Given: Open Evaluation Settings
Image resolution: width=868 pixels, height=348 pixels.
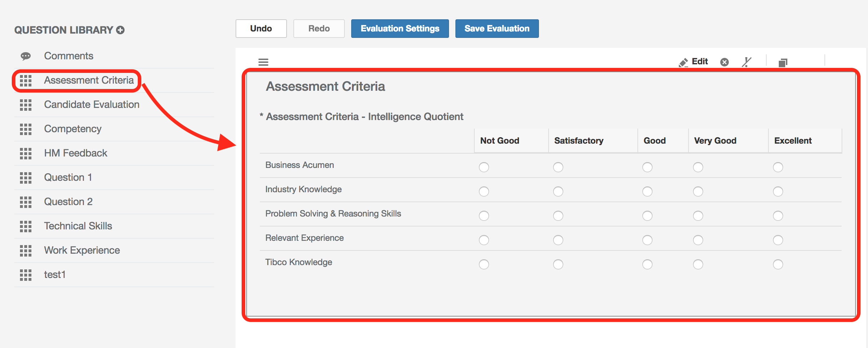Looking at the screenshot, I should pyautogui.click(x=400, y=28).
